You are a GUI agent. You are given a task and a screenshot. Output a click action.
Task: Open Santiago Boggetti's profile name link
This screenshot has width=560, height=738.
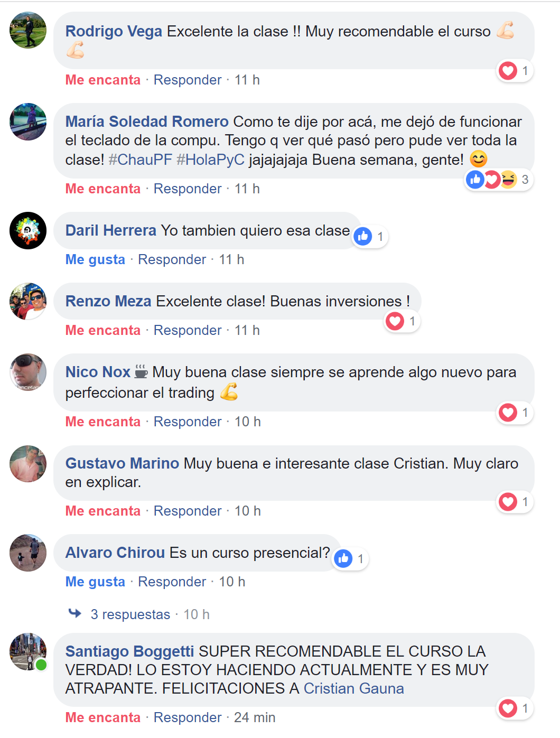(x=129, y=651)
